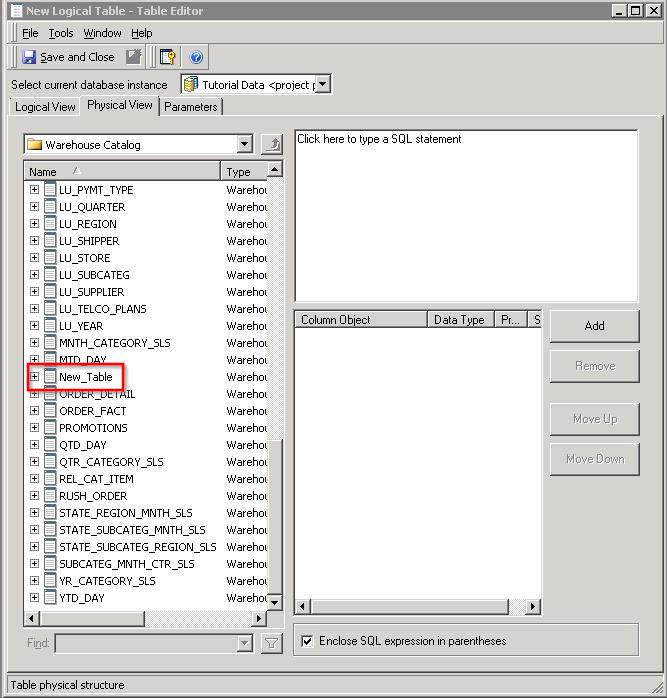This screenshot has height=698, width=667.
Task: Click the Warehouse Catalog folder icon
Action: 34,144
